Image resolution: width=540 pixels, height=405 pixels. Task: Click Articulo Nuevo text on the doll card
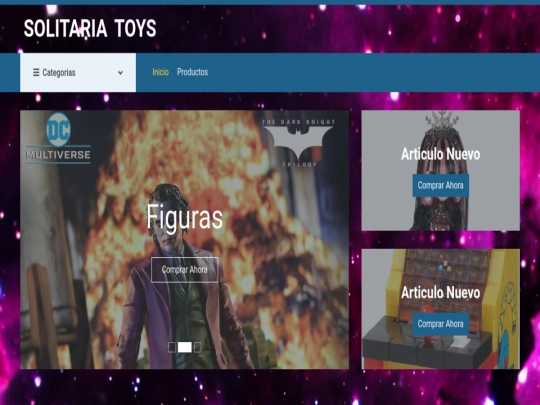click(x=440, y=154)
